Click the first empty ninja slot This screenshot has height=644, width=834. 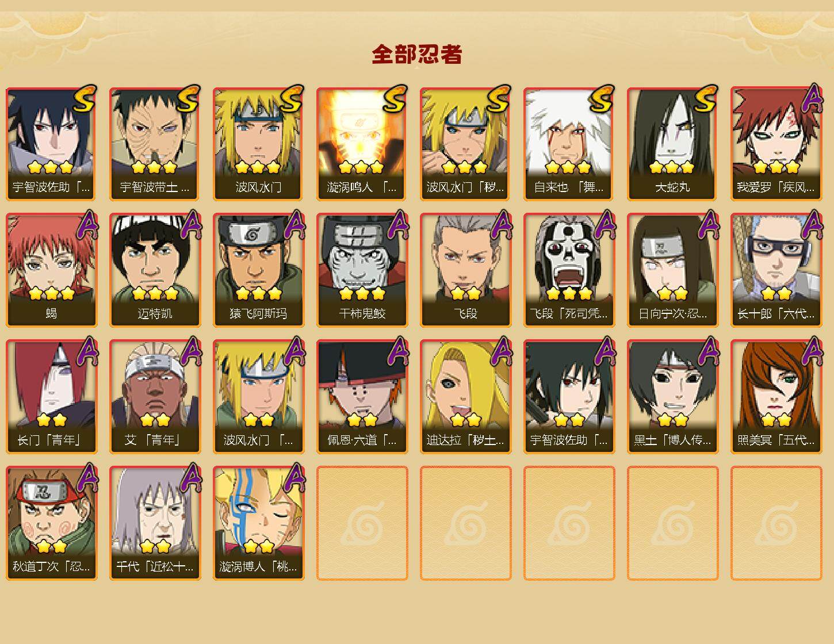pyautogui.click(x=362, y=523)
